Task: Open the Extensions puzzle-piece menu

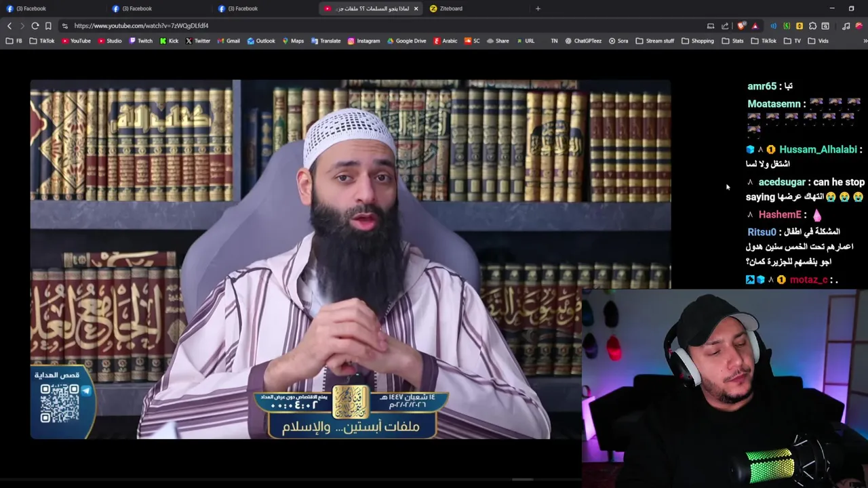Action: coord(812,26)
